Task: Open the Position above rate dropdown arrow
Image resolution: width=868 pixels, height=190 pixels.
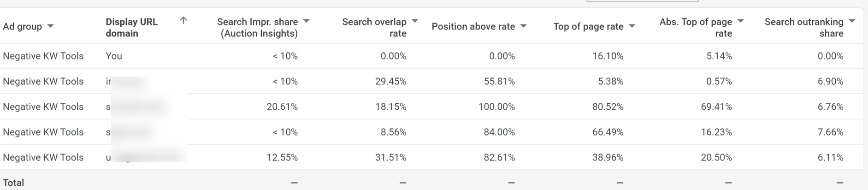Action: pyautogui.click(x=524, y=26)
